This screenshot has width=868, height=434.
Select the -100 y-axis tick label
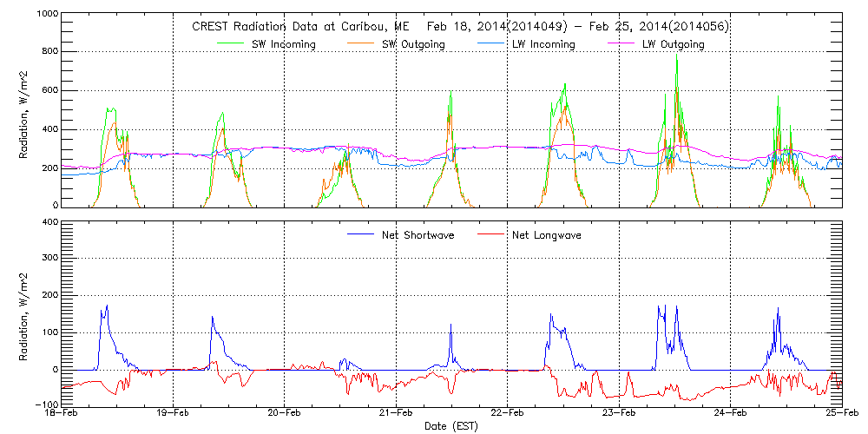[47, 404]
